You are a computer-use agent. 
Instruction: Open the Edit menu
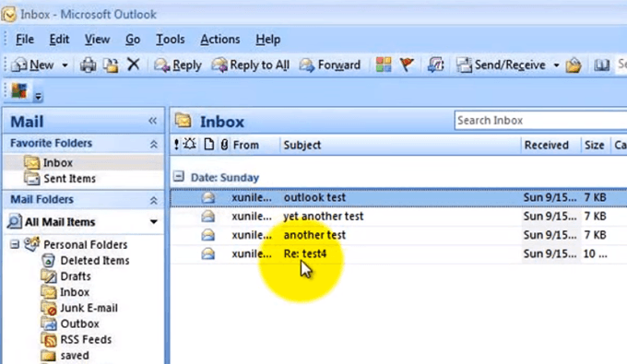point(59,40)
